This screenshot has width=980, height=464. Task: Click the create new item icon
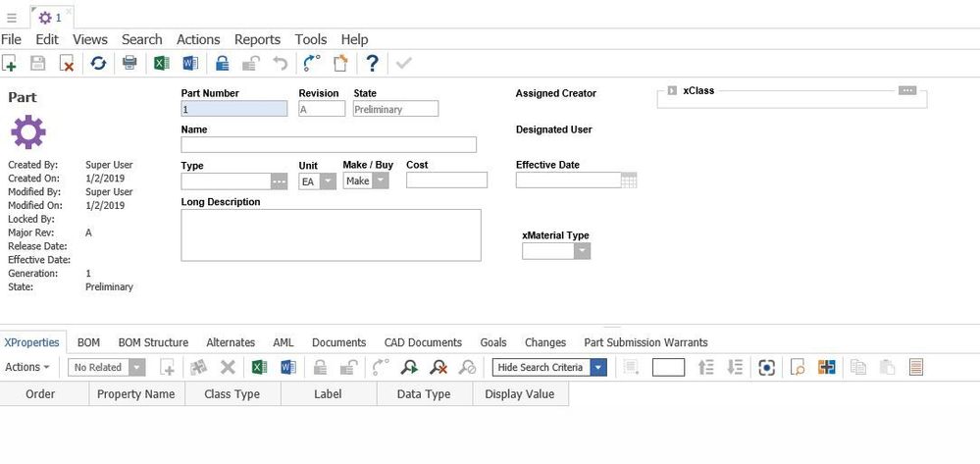coord(10,64)
